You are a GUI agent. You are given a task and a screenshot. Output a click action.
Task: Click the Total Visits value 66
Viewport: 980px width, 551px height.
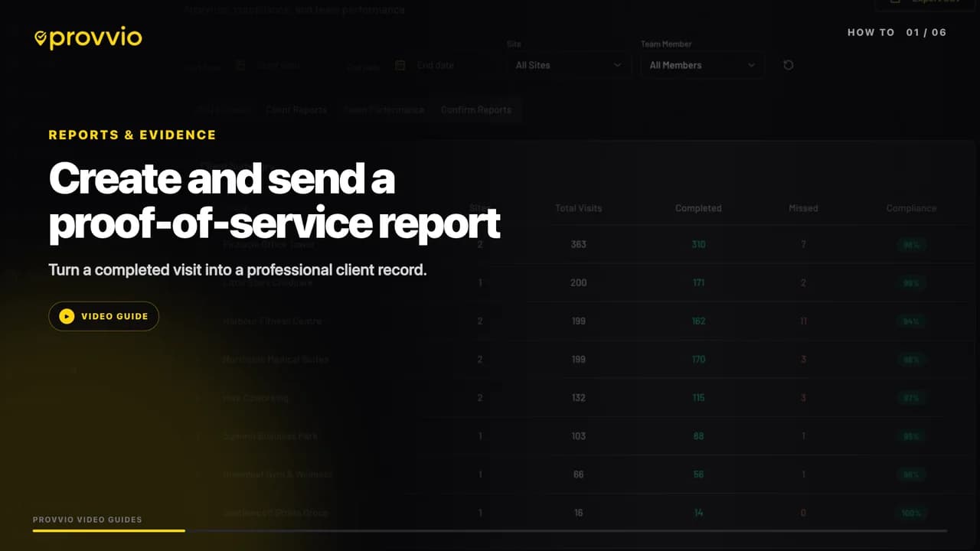pyautogui.click(x=579, y=474)
